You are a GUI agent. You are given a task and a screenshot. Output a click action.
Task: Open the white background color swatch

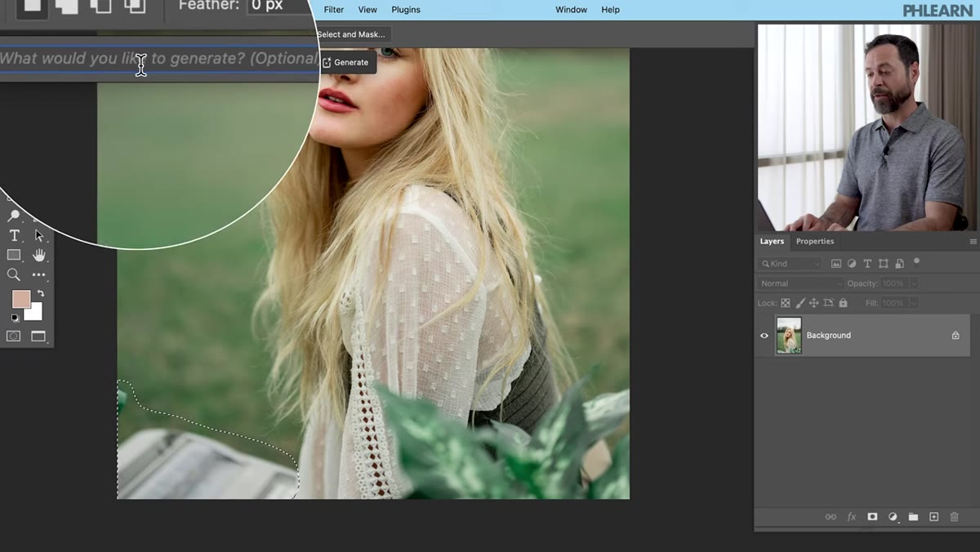coord(36,315)
